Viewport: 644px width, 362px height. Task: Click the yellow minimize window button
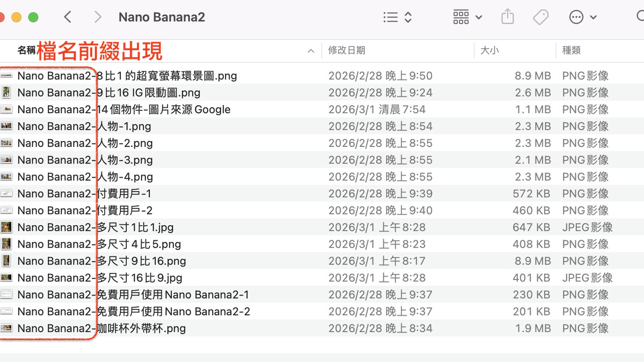16,17
